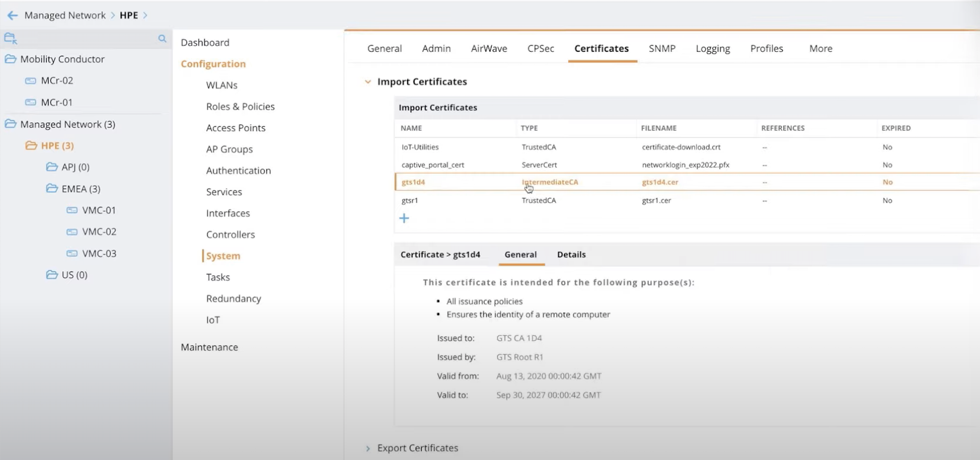Click the VMC-03 device icon
This screenshot has width=980, height=460.
(72, 253)
